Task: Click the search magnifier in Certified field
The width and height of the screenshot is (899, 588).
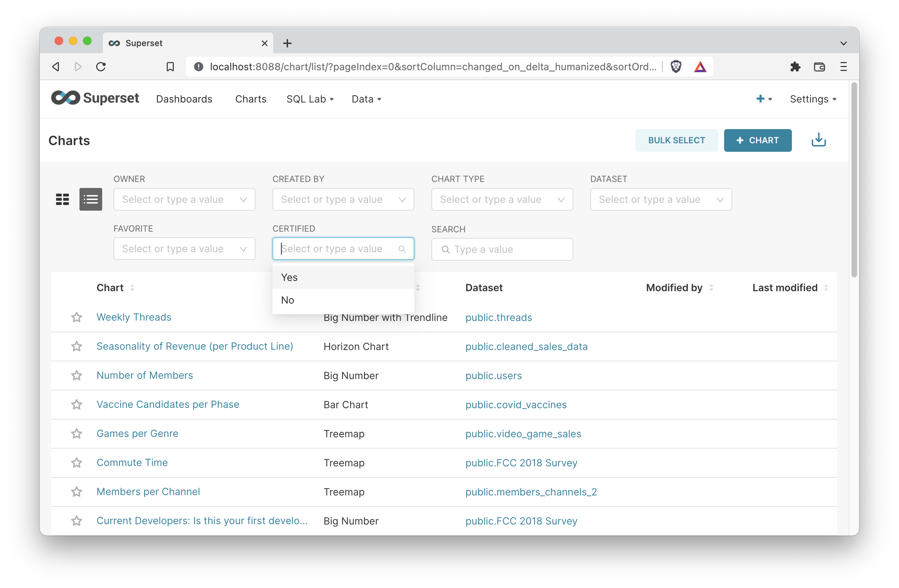Action: coord(402,249)
